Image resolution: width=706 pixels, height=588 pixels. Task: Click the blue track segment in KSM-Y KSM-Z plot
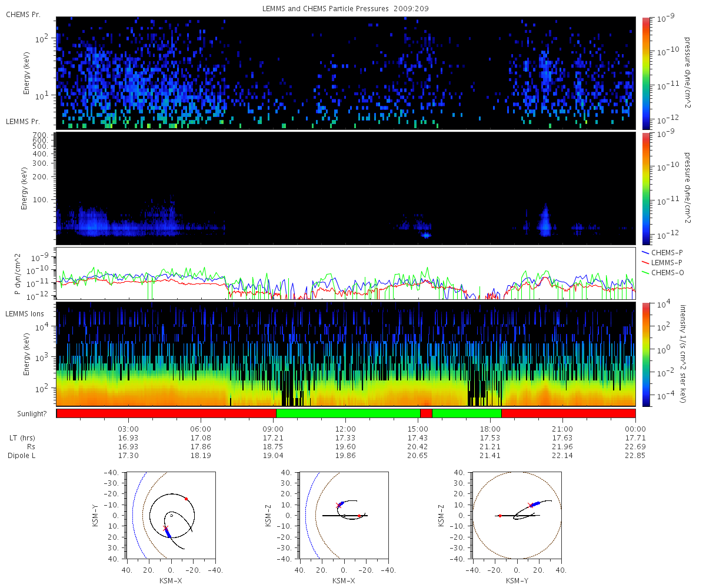(535, 504)
